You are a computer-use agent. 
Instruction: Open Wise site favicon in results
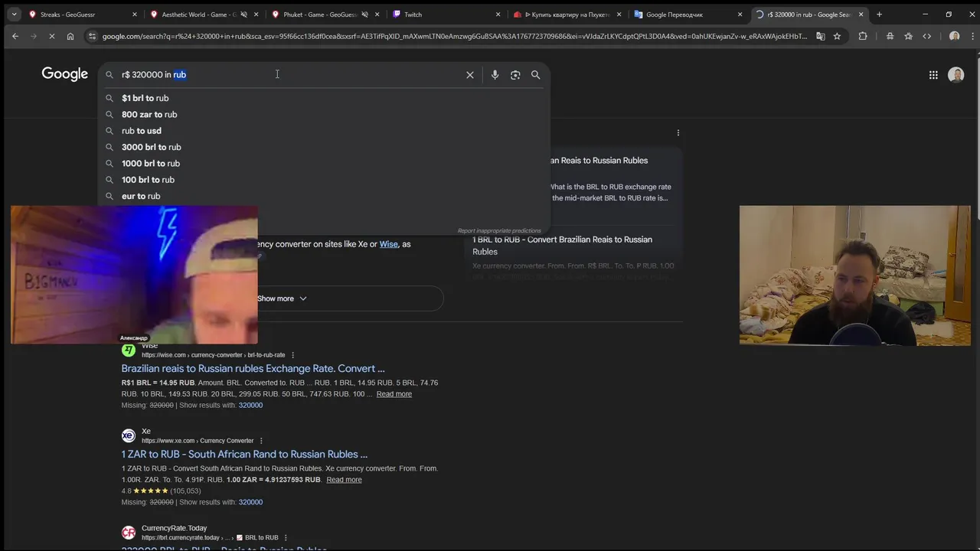129,350
